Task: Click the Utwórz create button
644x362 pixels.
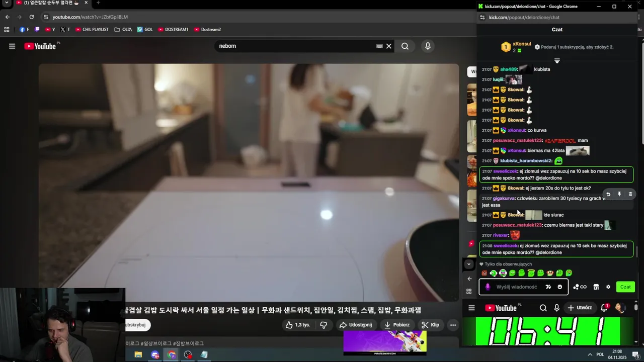Action: pos(580,308)
